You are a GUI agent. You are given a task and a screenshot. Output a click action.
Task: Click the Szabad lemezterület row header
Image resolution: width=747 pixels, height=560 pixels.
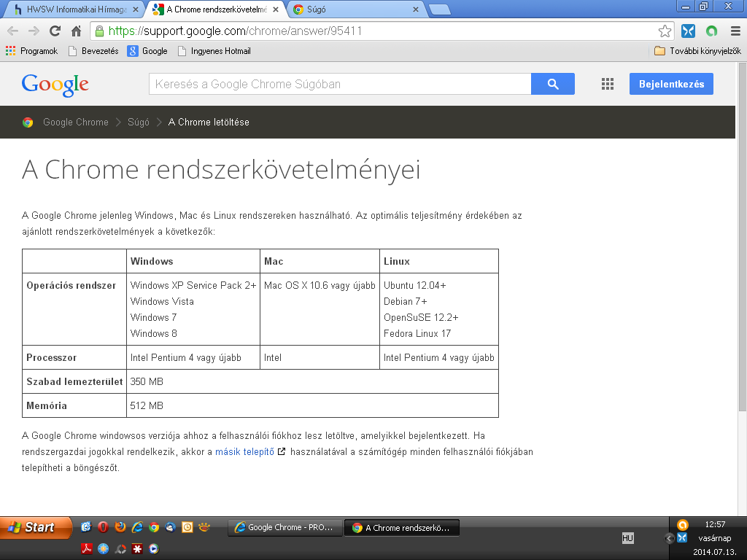coord(74,381)
